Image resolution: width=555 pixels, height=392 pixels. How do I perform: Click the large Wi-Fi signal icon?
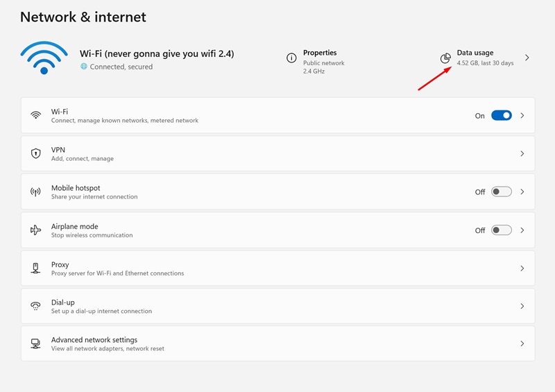click(44, 58)
